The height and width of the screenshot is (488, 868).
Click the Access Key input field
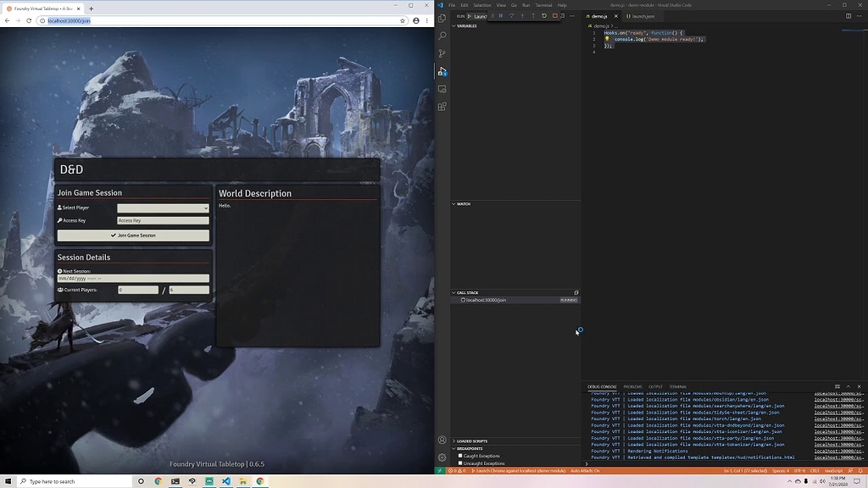(163, 220)
